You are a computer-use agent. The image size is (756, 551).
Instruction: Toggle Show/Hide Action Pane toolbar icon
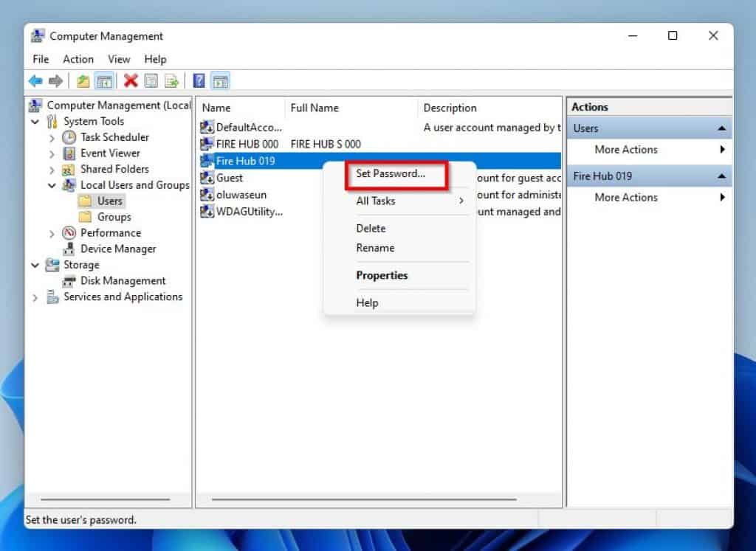[220, 81]
